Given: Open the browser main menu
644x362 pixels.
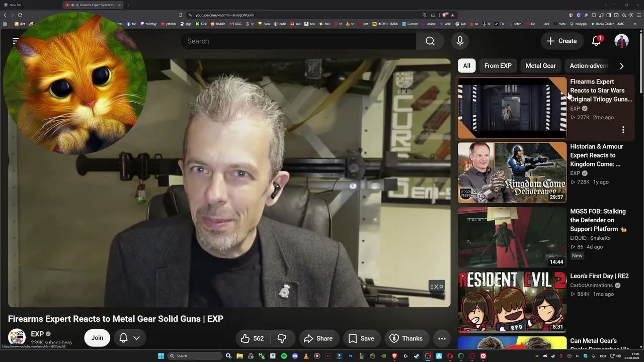Looking at the screenshot, I should (x=638, y=15).
